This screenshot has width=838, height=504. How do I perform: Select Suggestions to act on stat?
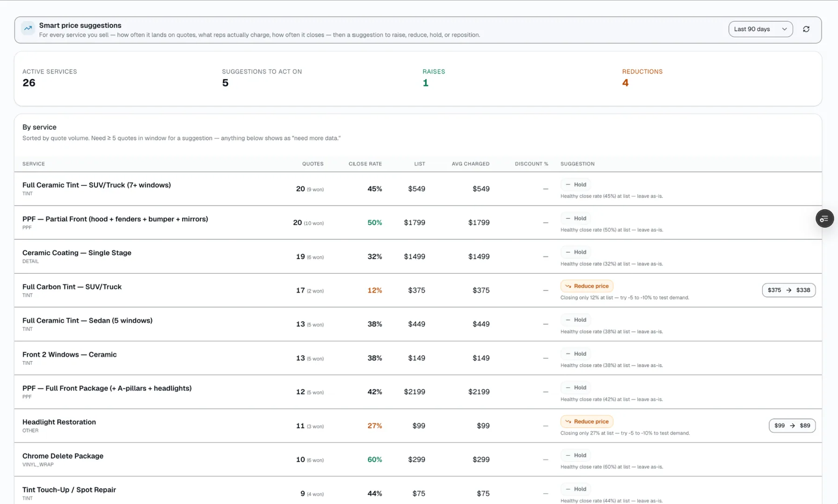[x=262, y=78]
